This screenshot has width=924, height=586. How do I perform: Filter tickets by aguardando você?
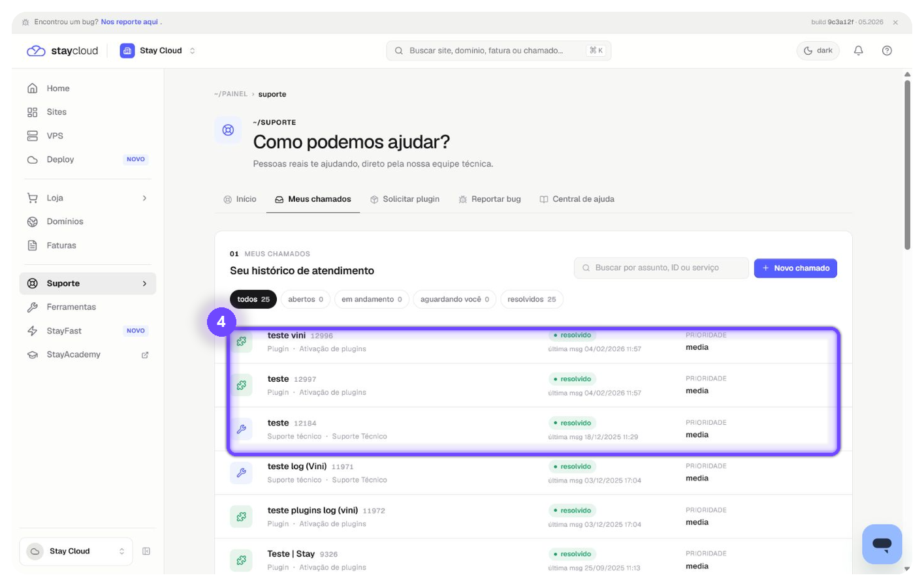[454, 300]
